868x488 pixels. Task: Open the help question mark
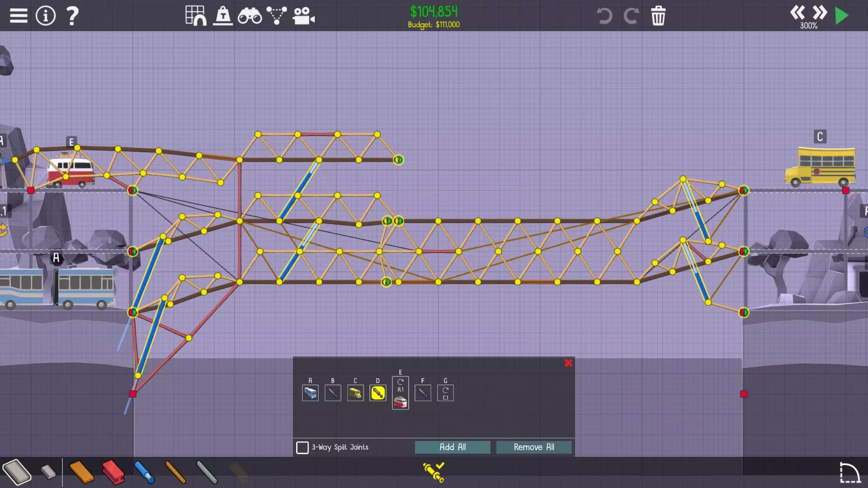tap(72, 16)
